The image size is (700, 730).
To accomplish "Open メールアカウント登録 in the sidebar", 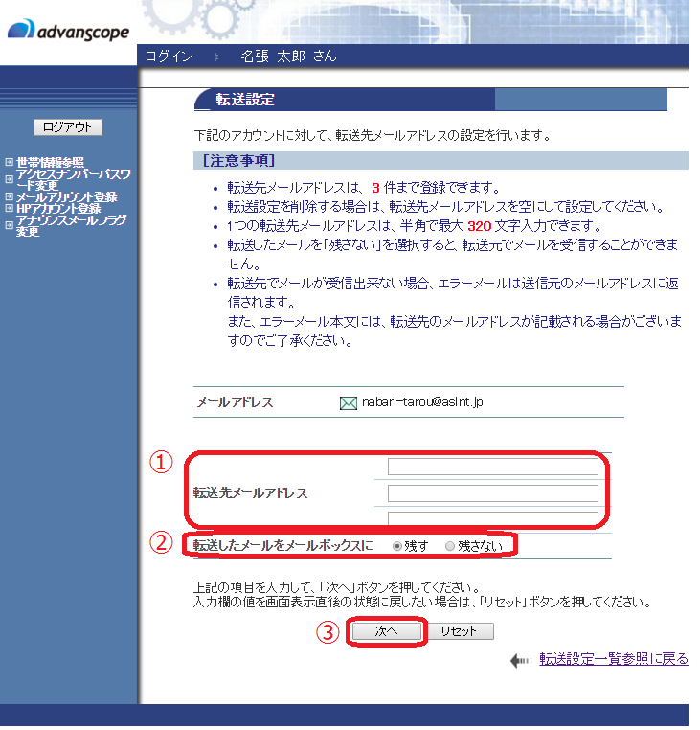I will [x=67, y=197].
